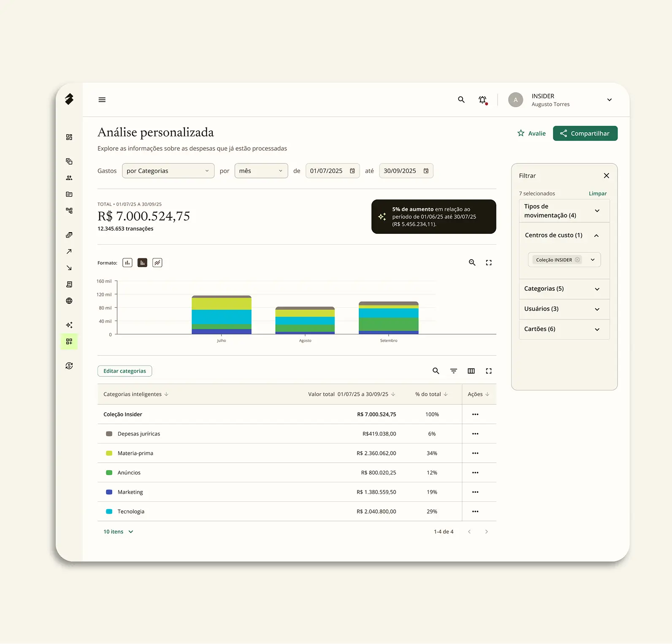This screenshot has height=644, width=672.
Task: Click the Tecnologia cyan color swatch
Action: click(109, 511)
